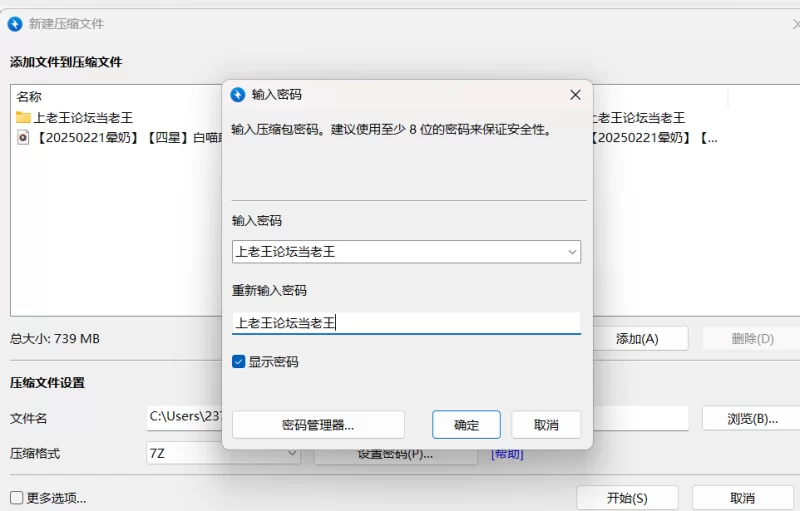Enable the 更多选项 checkbox

click(x=17, y=498)
